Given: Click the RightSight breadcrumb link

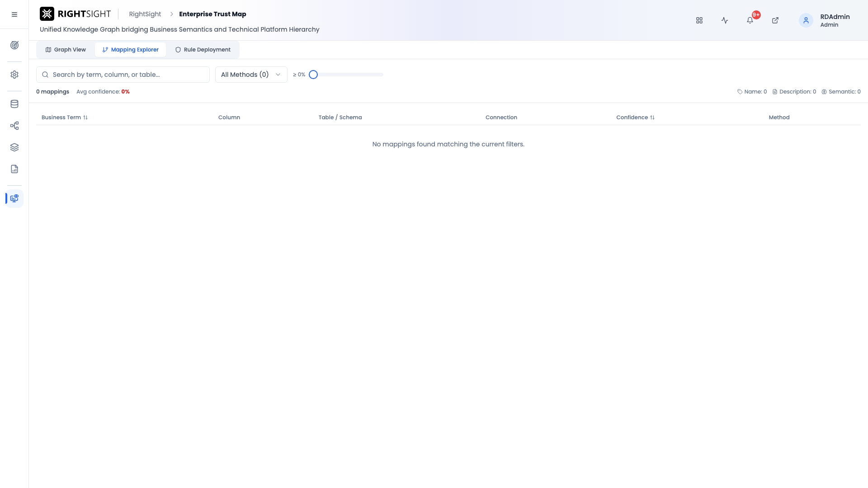Looking at the screenshot, I should tap(145, 14).
